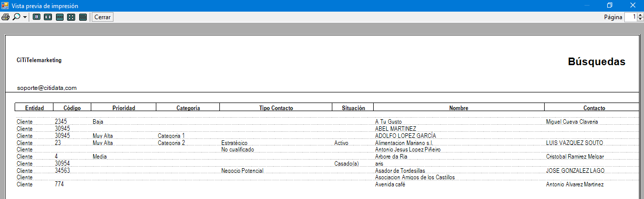Click the name Avenida café
Image resolution: width=644 pixels, height=199 pixels.
click(390, 184)
